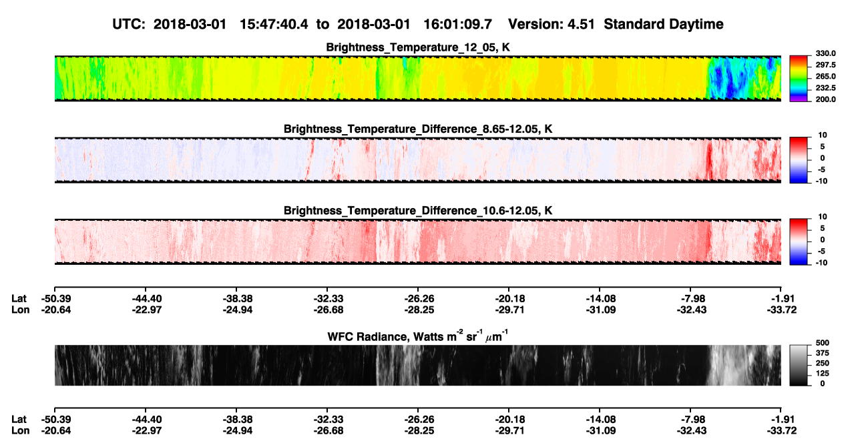
Task: Click the Lat label below the WFC Radiance panel
Action: tap(19, 419)
